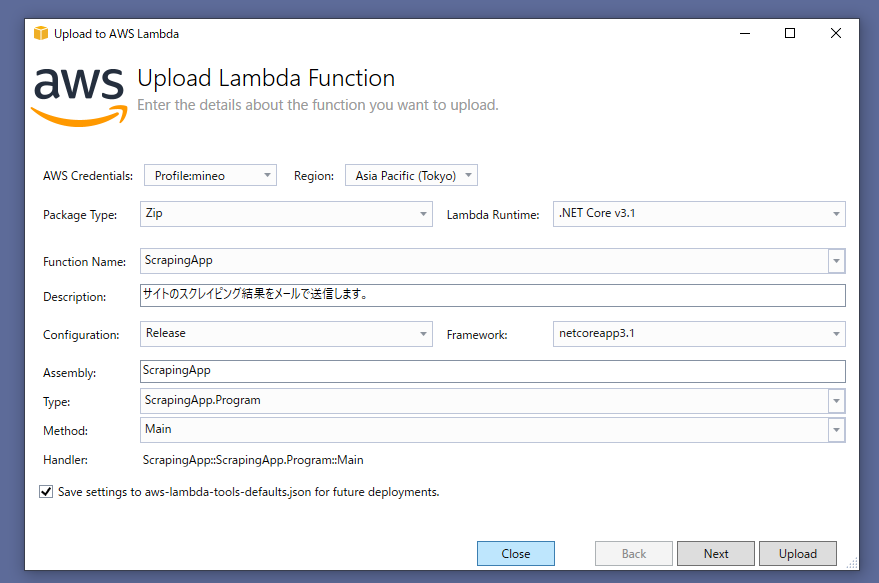Expand the Framework dropdown showing netcoreapp3.1
879x583 pixels.
(836, 334)
